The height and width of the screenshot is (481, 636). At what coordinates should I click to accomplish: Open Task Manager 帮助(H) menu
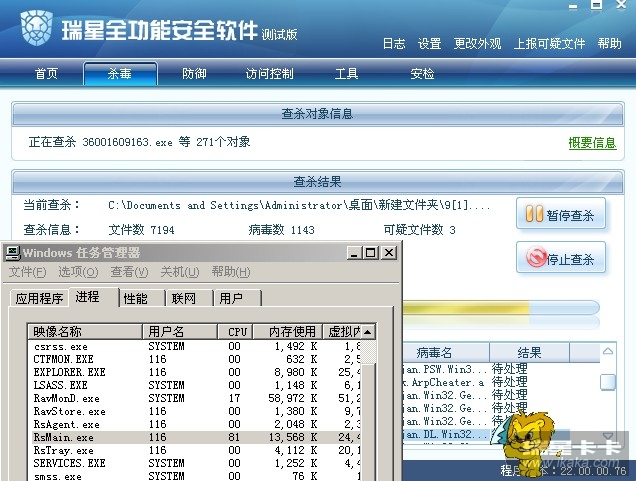coord(231,272)
